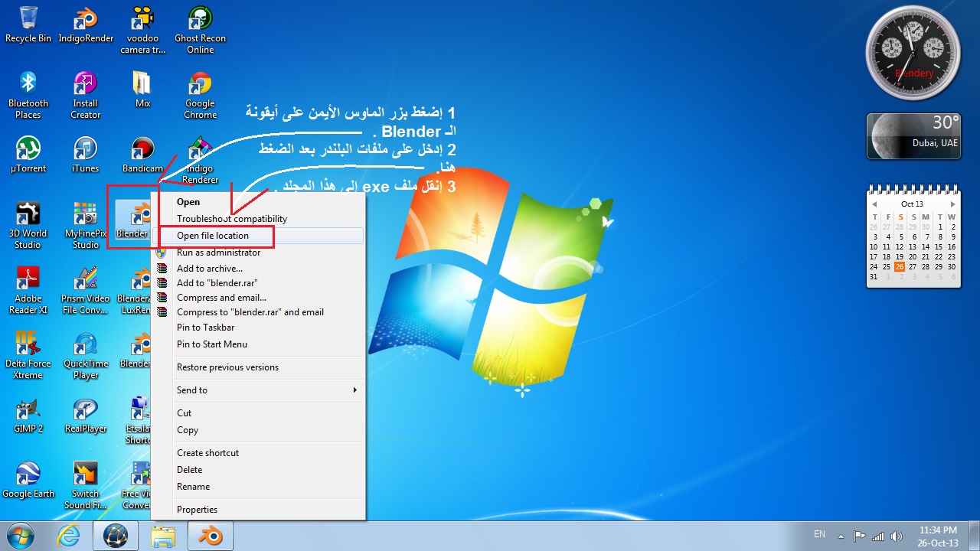Screen dimensions: 980x551
Task: Select the Adobe Reader XI icon
Action: pos(28,290)
